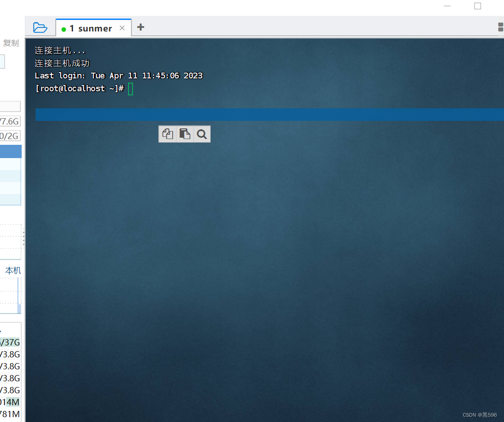The height and width of the screenshot is (422, 504).
Task: Click the 连接主机成功 message
Action: (x=62, y=63)
